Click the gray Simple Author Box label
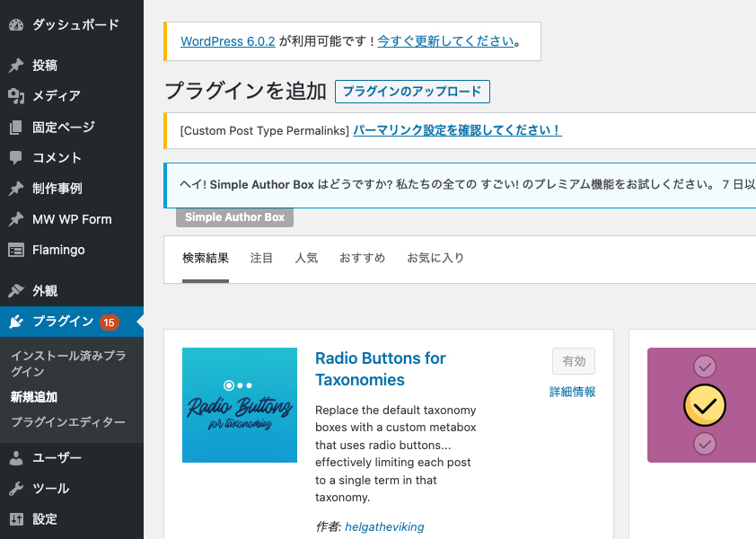 coord(235,217)
